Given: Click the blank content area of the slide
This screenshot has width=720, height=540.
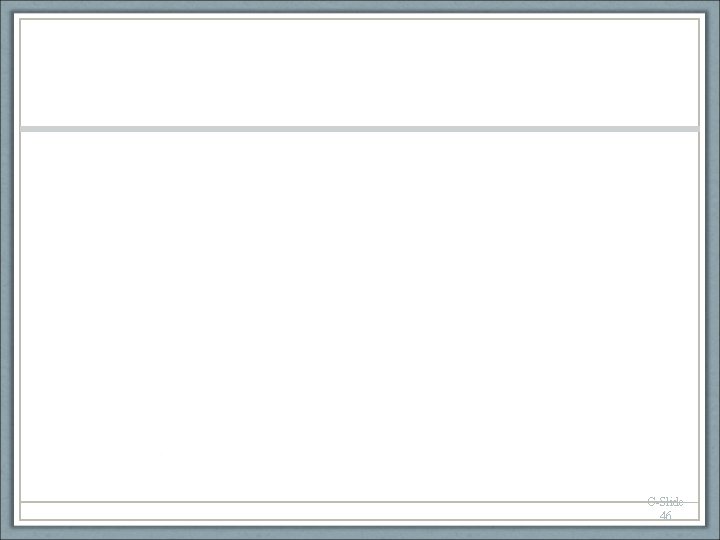Looking at the screenshot, I should click(x=360, y=316).
